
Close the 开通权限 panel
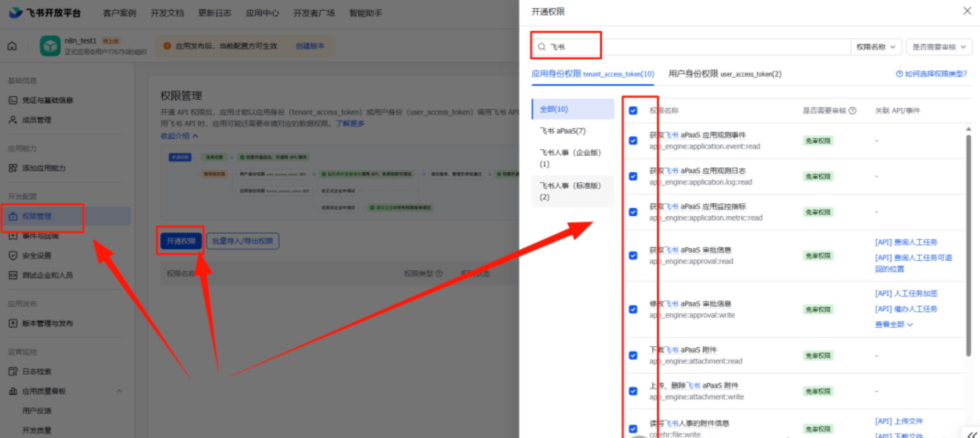[x=967, y=11]
